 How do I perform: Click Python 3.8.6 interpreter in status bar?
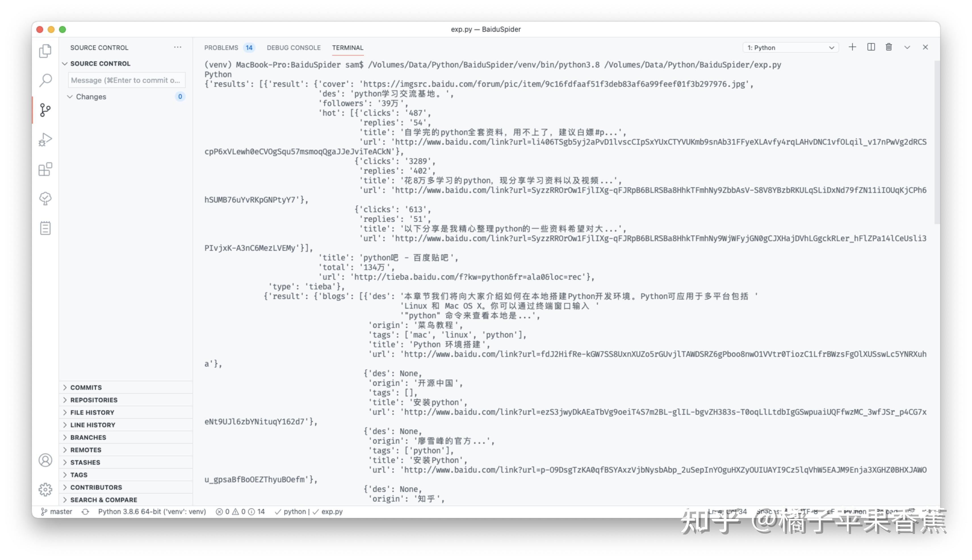pos(152,511)
